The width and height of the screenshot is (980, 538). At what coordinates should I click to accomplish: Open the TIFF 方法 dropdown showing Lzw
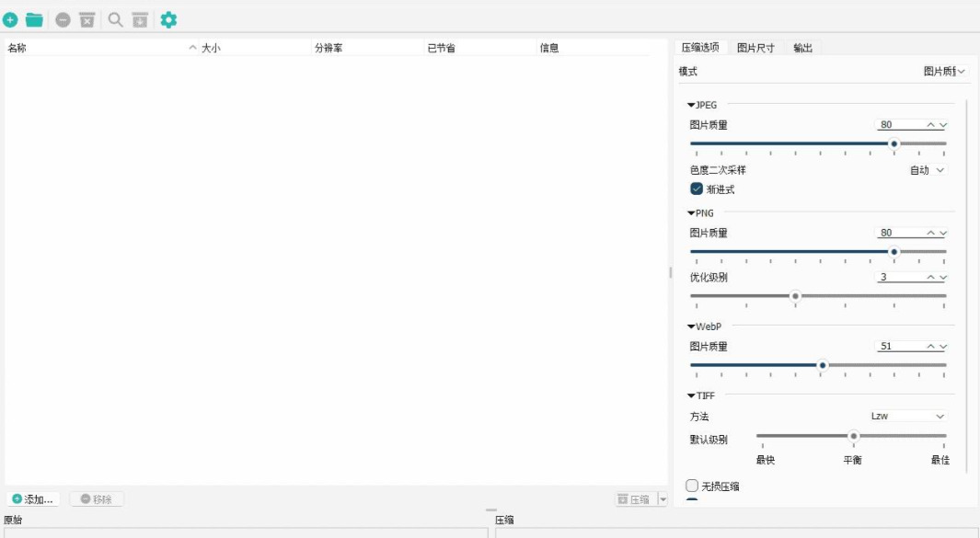(907, 417)
